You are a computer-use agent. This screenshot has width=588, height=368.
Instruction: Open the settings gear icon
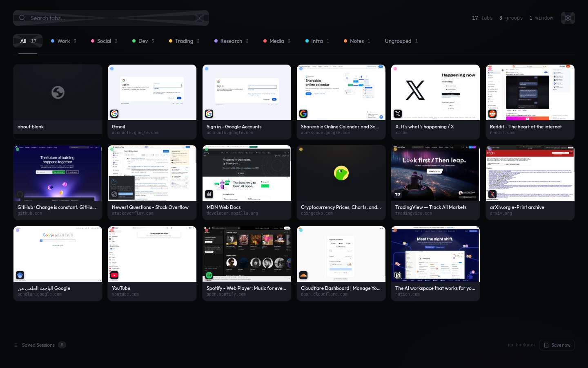click(x=568, y=18)
